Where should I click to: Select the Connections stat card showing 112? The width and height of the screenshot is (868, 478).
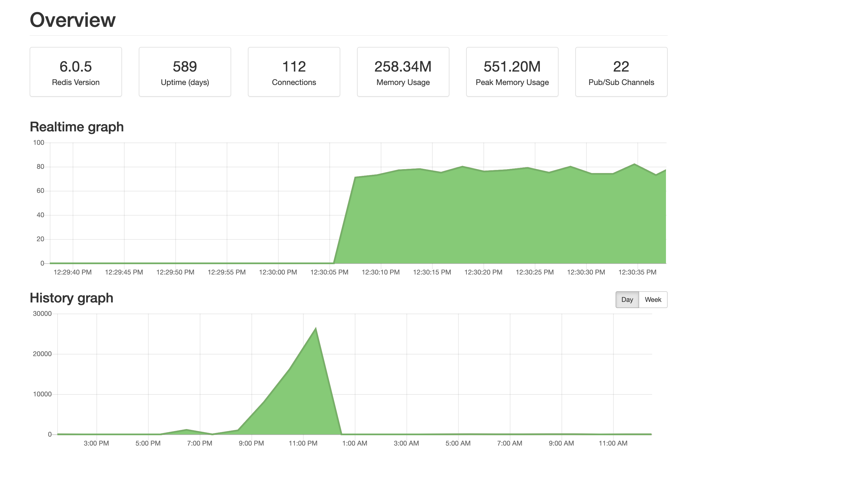click(294, 71)
